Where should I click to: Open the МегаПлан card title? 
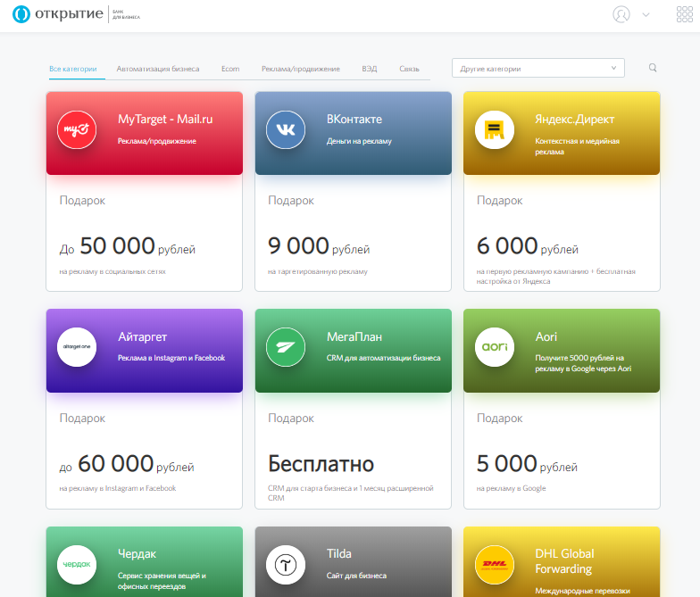click(354, 337)
